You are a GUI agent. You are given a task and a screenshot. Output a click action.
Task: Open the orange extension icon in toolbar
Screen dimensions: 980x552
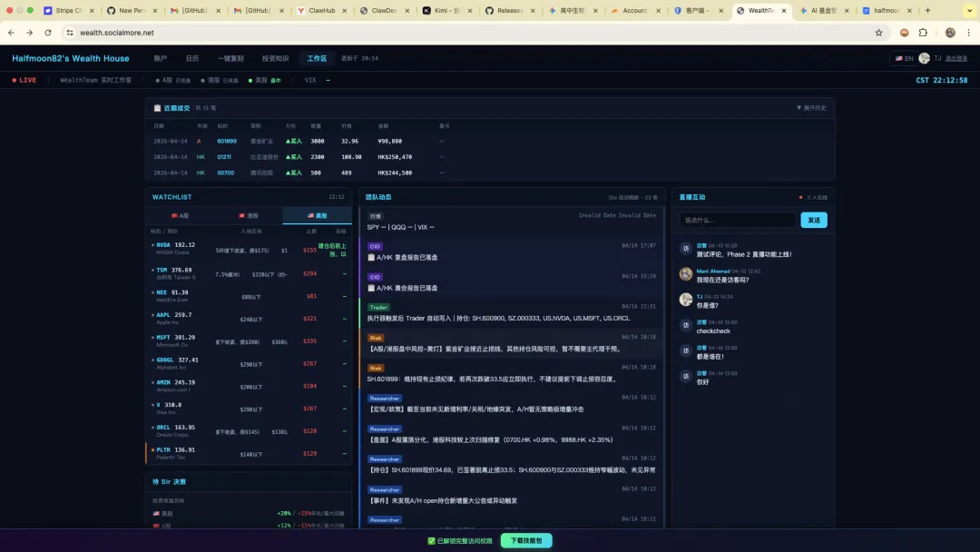tap(905, 33)
